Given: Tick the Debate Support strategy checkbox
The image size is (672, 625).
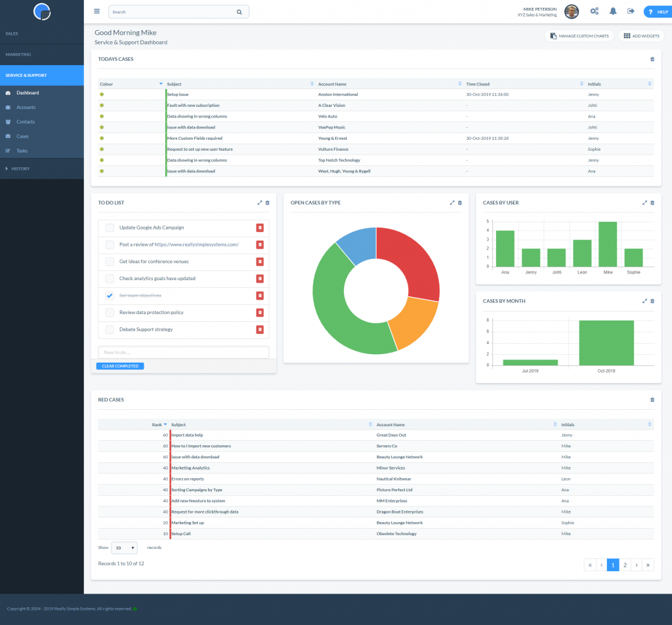Looking at the screenshot, I should pyautogui.click(x=110, y=329).
